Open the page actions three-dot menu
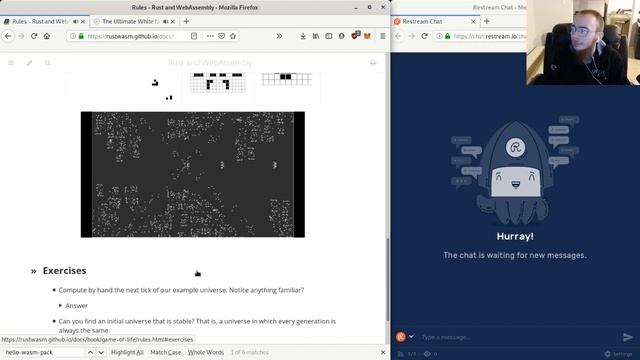 tap(210, 36)
